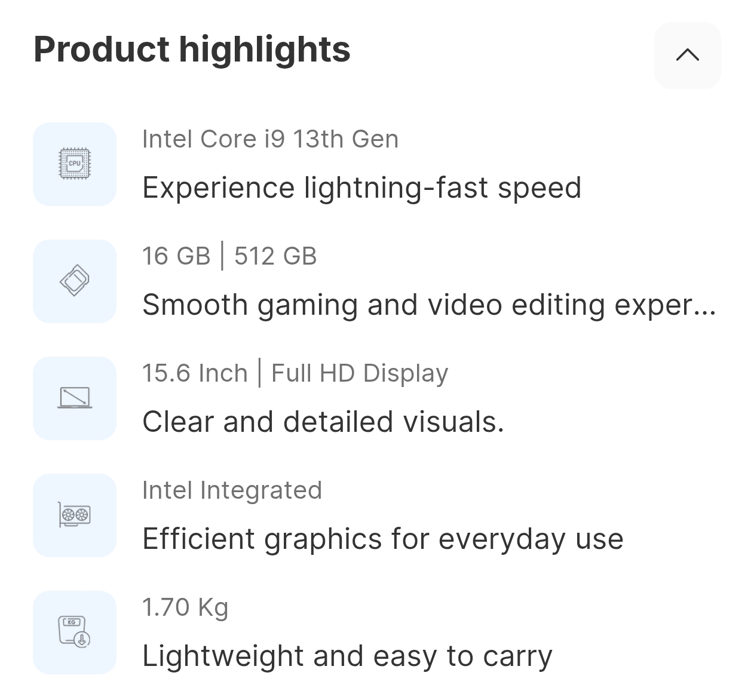Screen dimensions: 754x700
Task: Select 'Efficient graphics for everyday use' description
Action: tap(383, 539)
